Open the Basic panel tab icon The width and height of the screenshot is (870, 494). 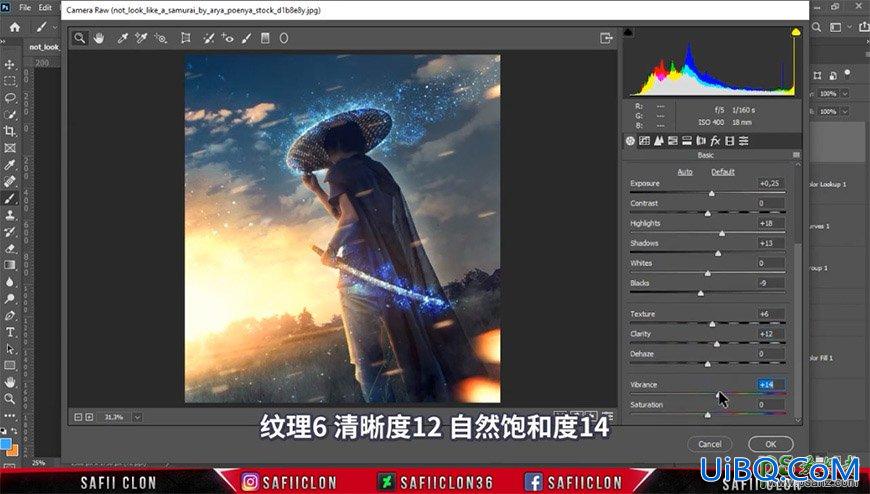(x=630, y=141)
